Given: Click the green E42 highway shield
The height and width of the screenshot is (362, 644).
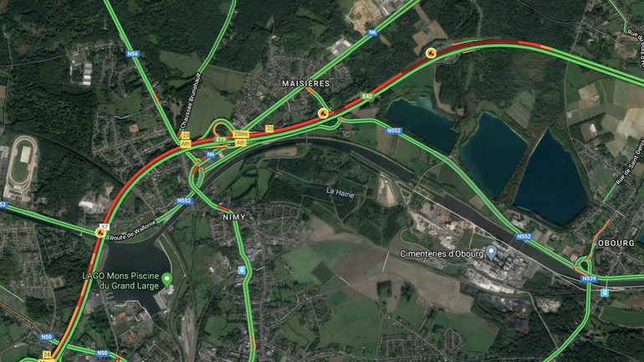Looking at the screenshot, I should click(x=367, y=96).
